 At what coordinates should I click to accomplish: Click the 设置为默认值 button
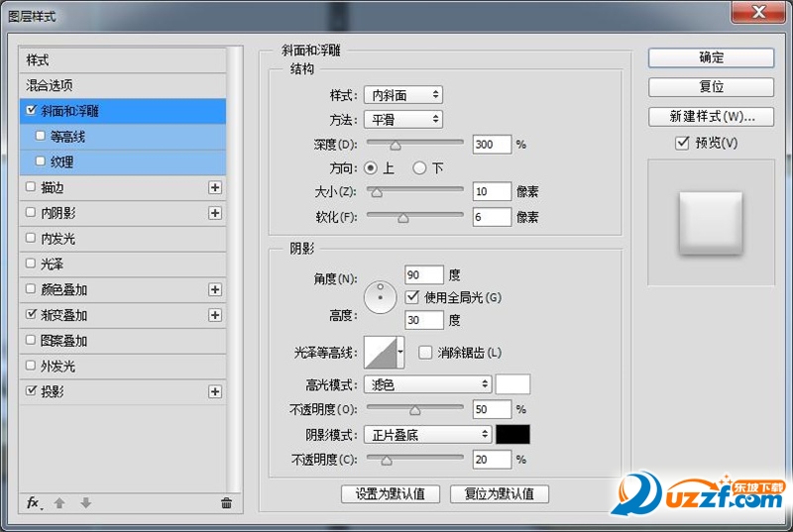(x=390, y=493)
